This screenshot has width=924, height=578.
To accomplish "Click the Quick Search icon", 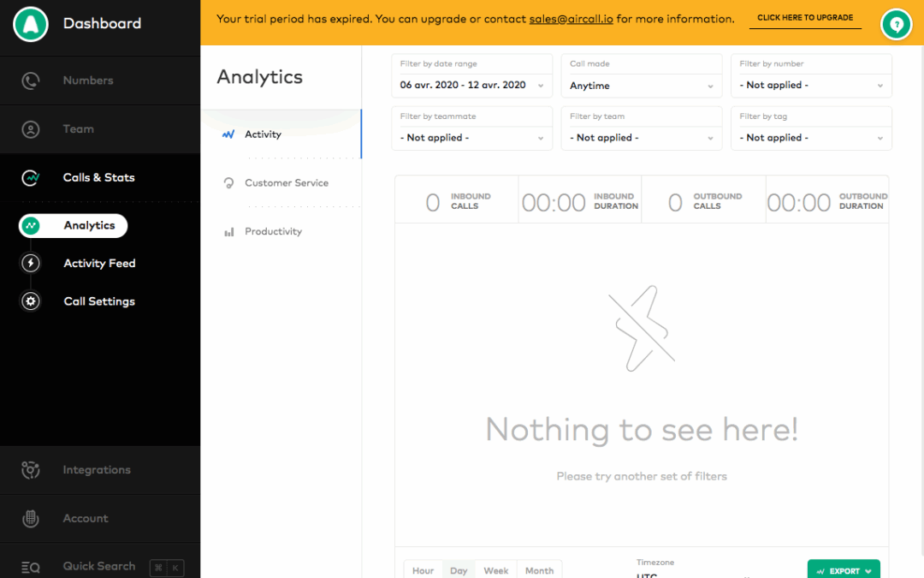I will [x=31, y=567].
